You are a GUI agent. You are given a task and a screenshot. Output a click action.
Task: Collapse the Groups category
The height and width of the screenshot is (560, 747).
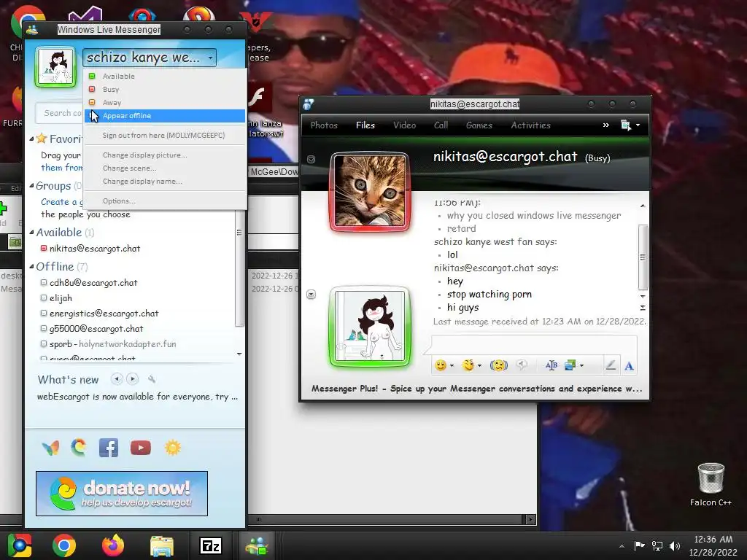pos(31,186)
